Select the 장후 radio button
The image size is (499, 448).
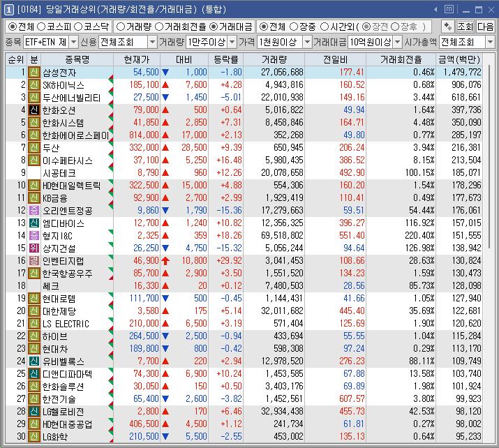[395, 27]
